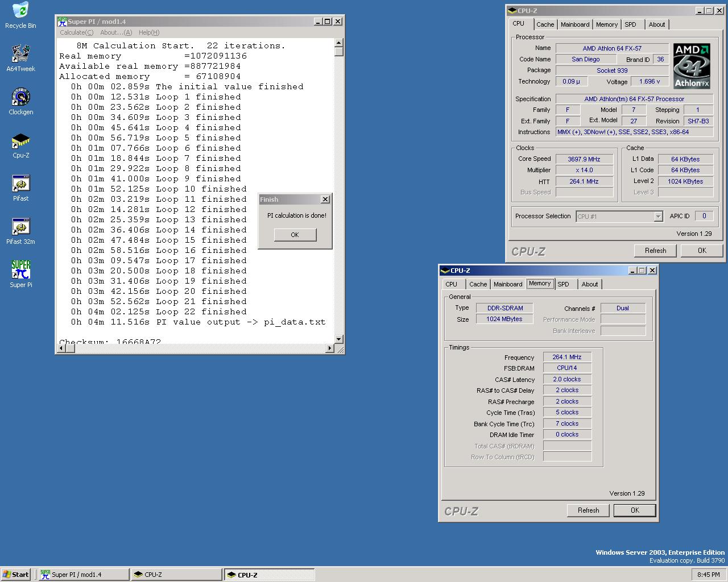Click Refresh in the CPU-Z Memory window
728x582 pixels.
coord(588,510)
